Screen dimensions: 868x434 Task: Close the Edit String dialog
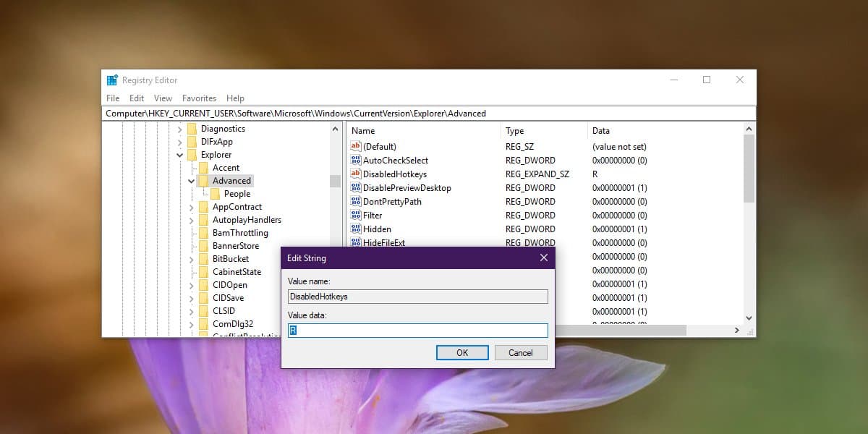pyautogui.click(x=544, y=258)
